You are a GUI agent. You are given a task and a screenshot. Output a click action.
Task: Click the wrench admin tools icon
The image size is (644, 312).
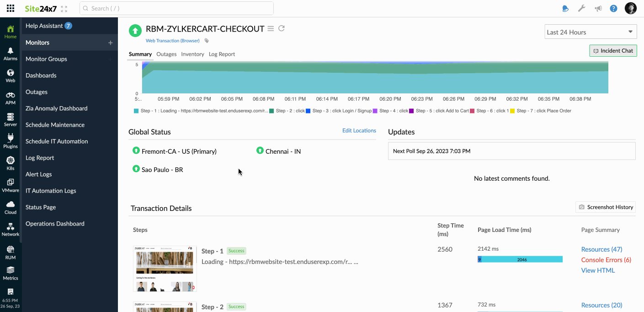coord(581,8)
